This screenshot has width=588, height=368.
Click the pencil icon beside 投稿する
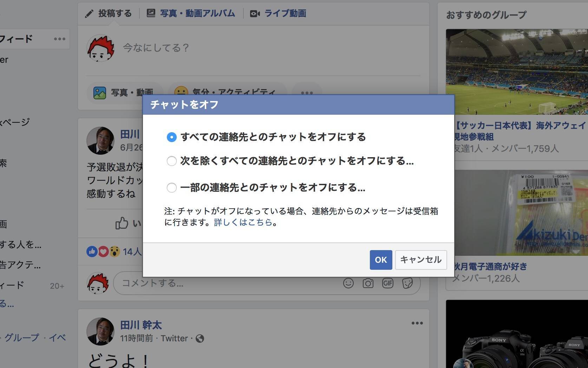(x=89, y=14)
